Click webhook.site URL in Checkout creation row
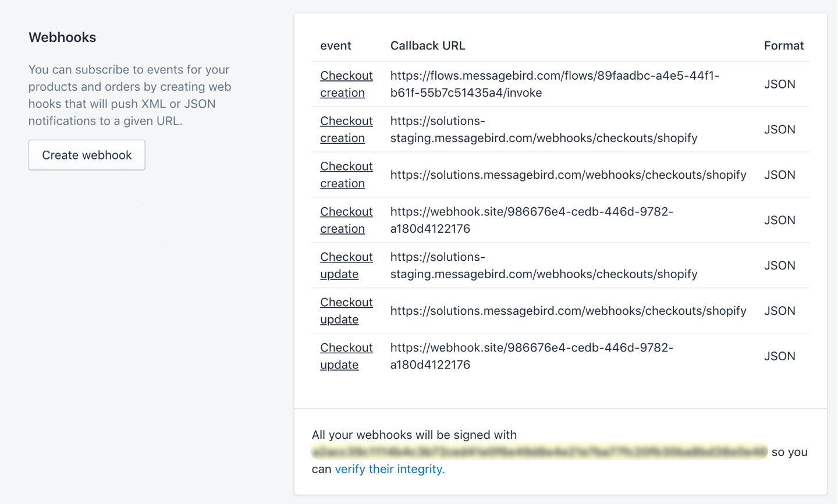838x504 pixels. coord(531,220)
